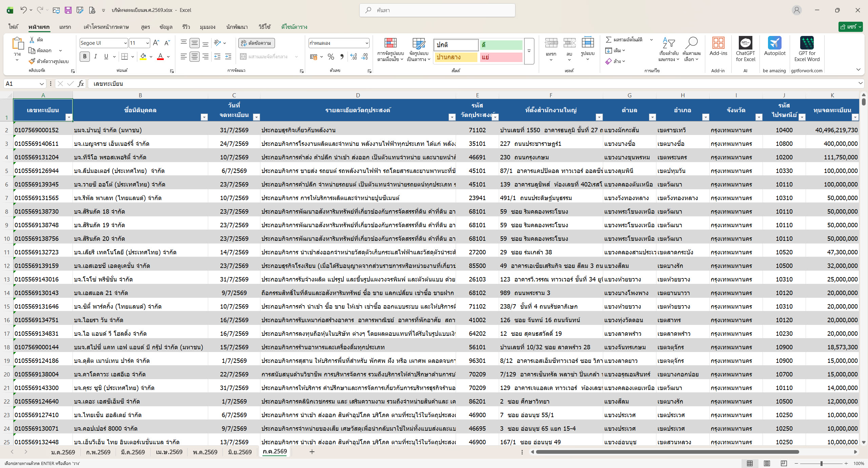
Task: Click the Cut scissors icon
Action: pos(32,40)
